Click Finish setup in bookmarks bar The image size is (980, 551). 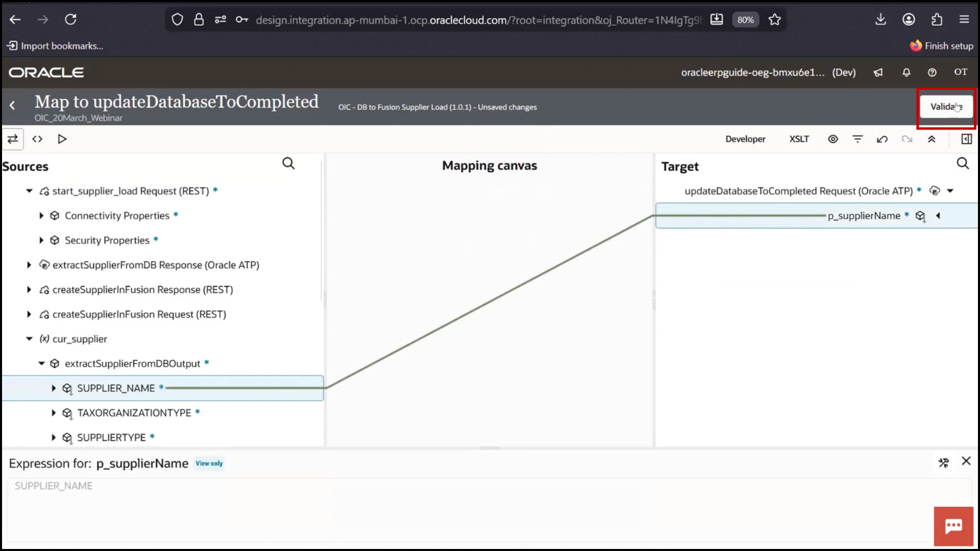pyautogui.click(x=941, y=46)
